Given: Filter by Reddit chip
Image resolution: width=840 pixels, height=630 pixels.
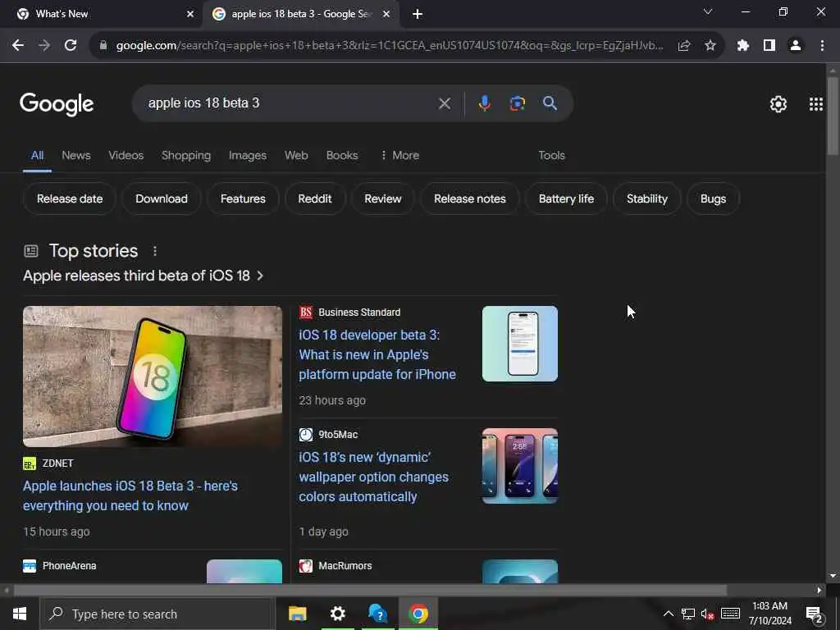Looking at the screenshot, I should [314, 199].
